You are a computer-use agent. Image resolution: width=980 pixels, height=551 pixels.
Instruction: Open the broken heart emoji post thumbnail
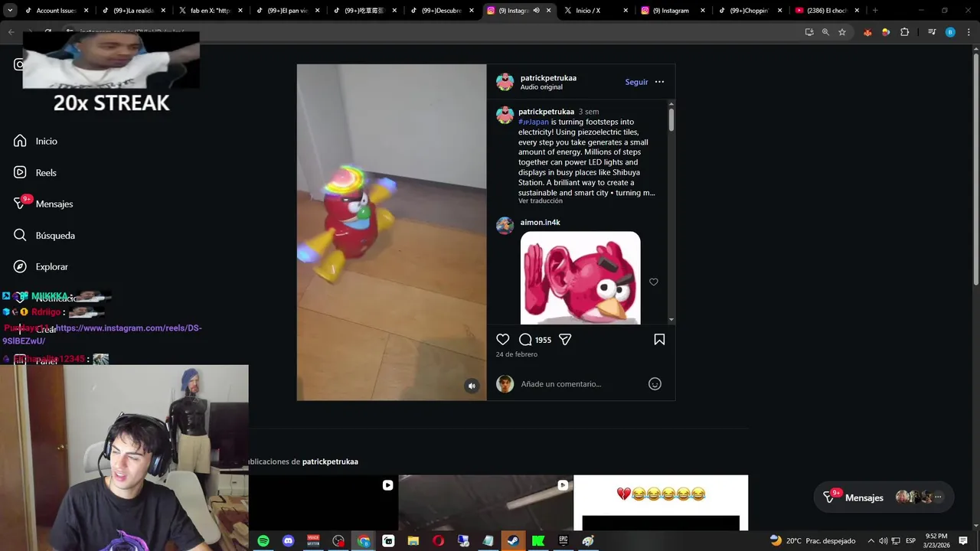point(661,502)
